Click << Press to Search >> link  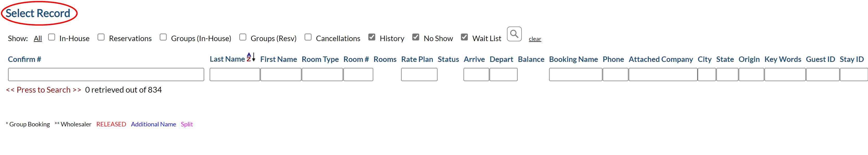click(43, 90)
